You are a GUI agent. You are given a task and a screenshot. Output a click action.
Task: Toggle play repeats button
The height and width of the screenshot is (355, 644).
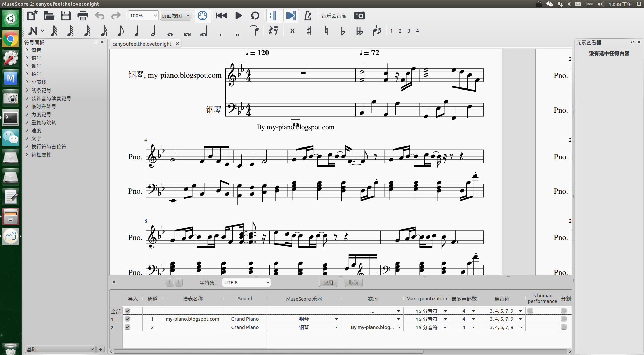click(x=274, y=16)
